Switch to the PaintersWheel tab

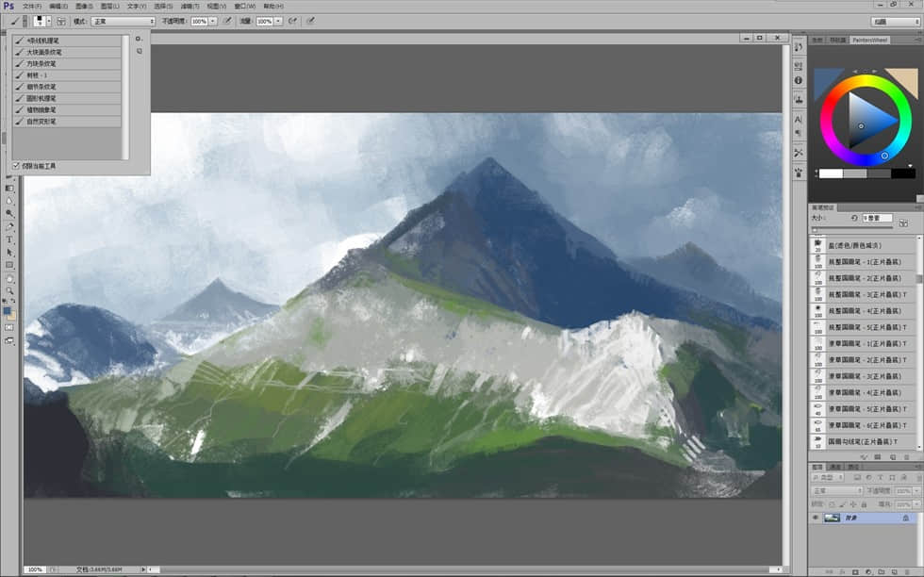pyautogui.click(x=869, y=41)
